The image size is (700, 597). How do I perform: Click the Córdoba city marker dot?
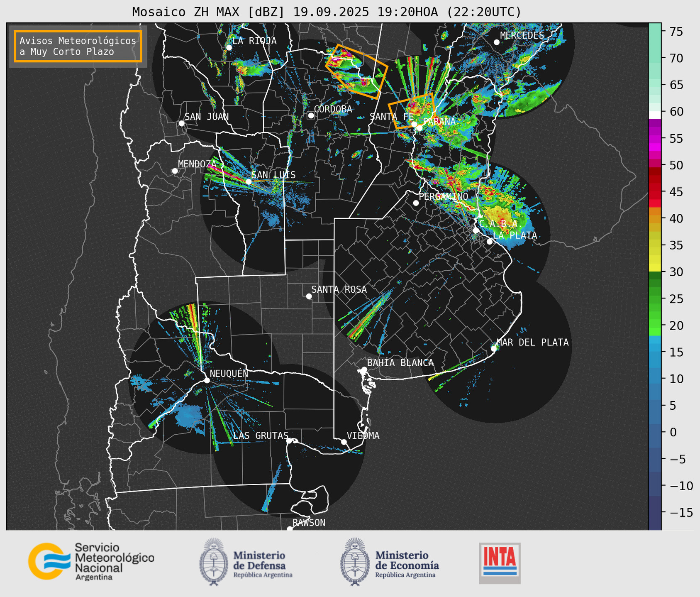pos(311,115)
